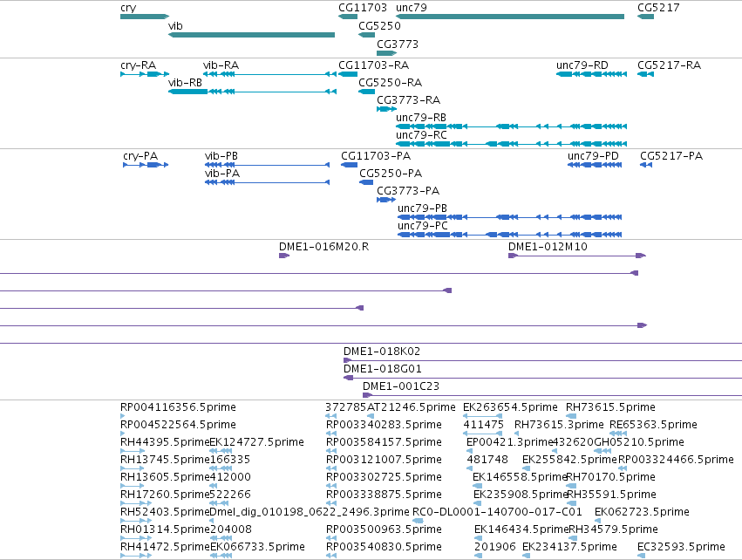Click the RP003121007.5prime EST label

pos(384,460)
